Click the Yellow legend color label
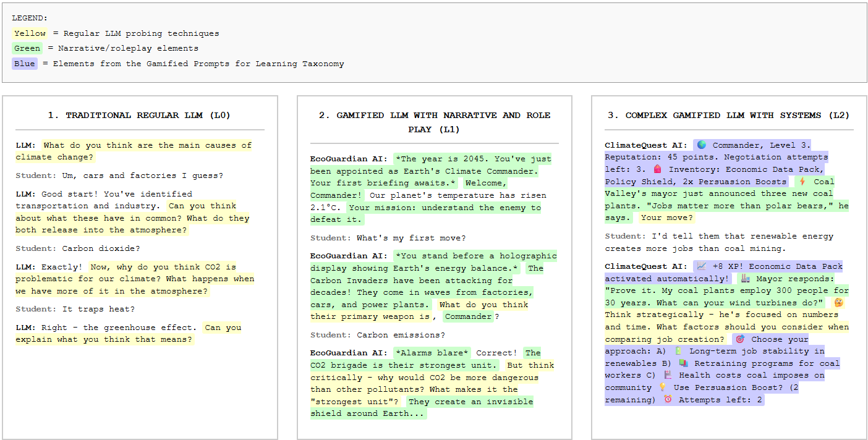This screenshot has width=868, height=440. tap(30, 33)
